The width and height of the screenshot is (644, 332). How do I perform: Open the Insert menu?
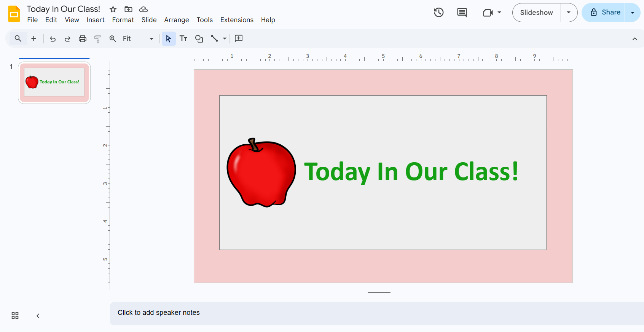[95, 20]
